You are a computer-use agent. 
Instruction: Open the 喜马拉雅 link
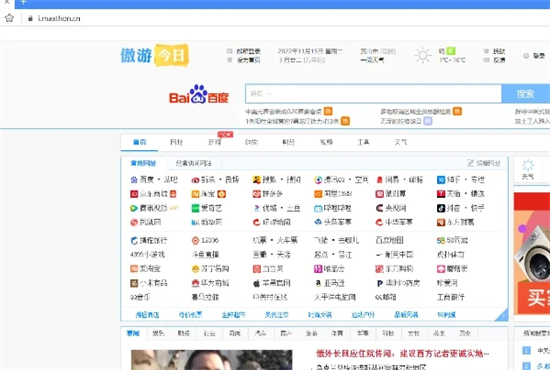pyautogui.click(x=205, y=297)
